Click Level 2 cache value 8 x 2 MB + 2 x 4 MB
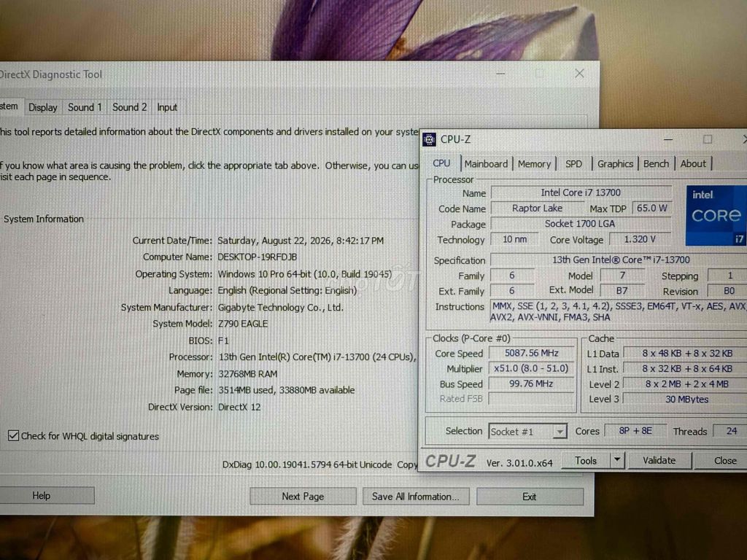 pyautogui.click(x=686, y=384)
